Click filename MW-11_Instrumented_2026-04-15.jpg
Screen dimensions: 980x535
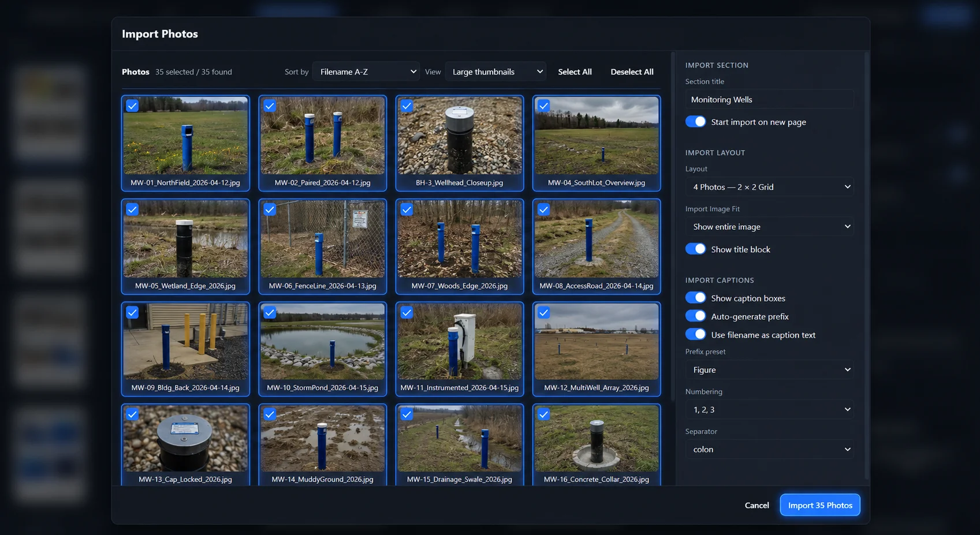(x=460, y=388)
